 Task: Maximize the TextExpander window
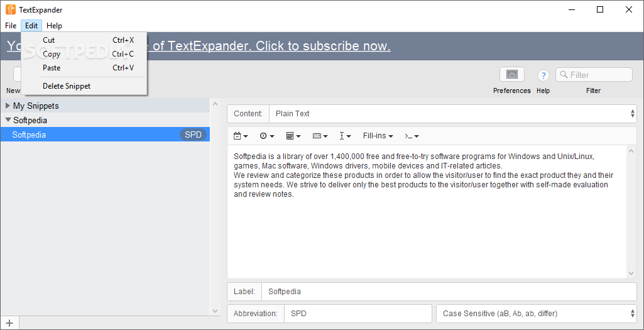point(600,9)
